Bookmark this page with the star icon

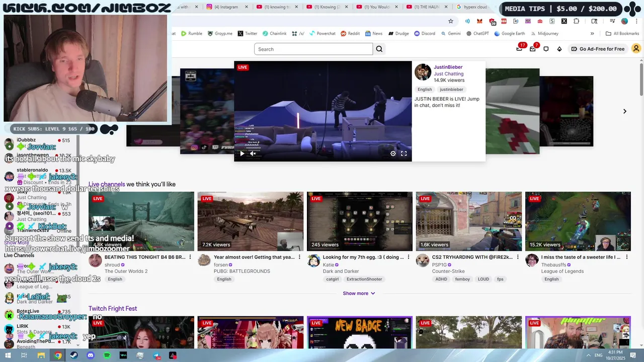[x=451, y=21]
